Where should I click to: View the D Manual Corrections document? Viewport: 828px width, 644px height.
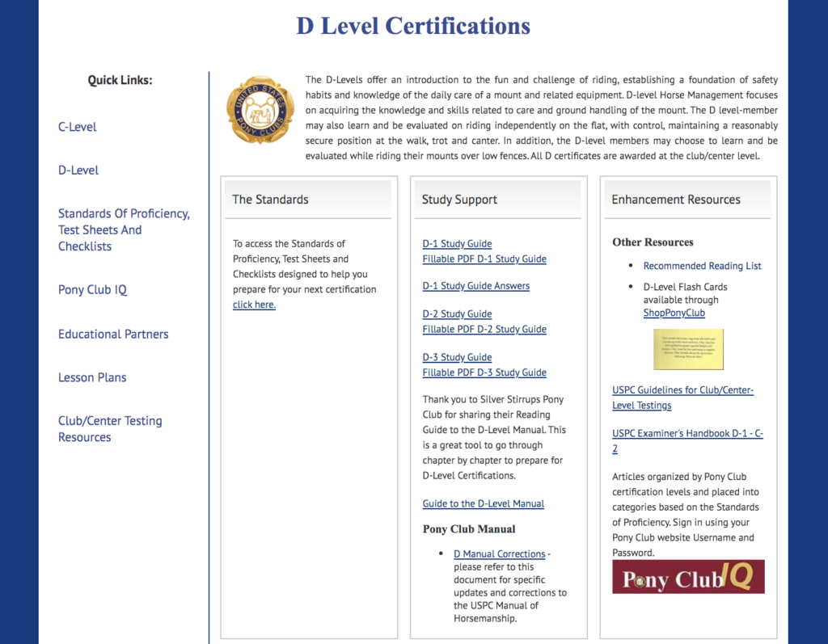(499, 554)
